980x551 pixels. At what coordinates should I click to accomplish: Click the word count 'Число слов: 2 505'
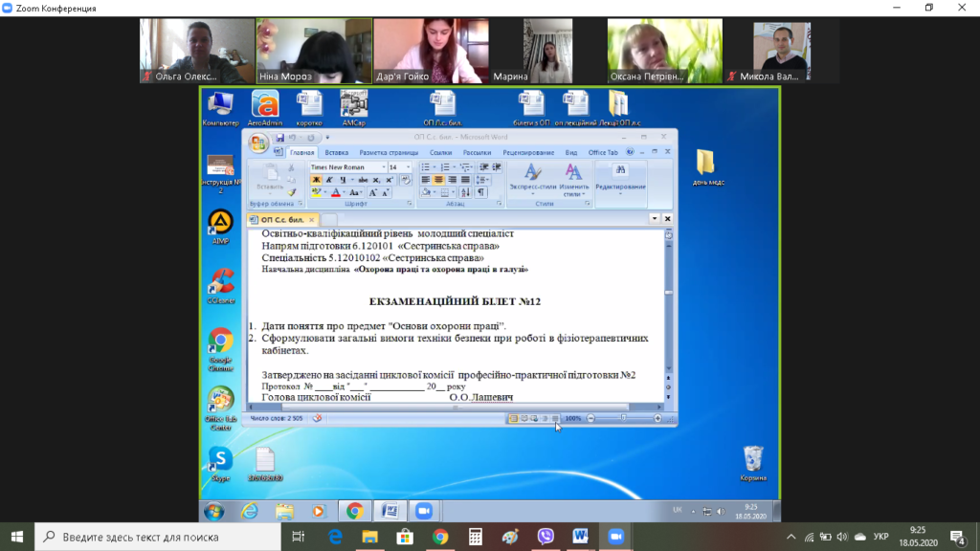(276, 419)
